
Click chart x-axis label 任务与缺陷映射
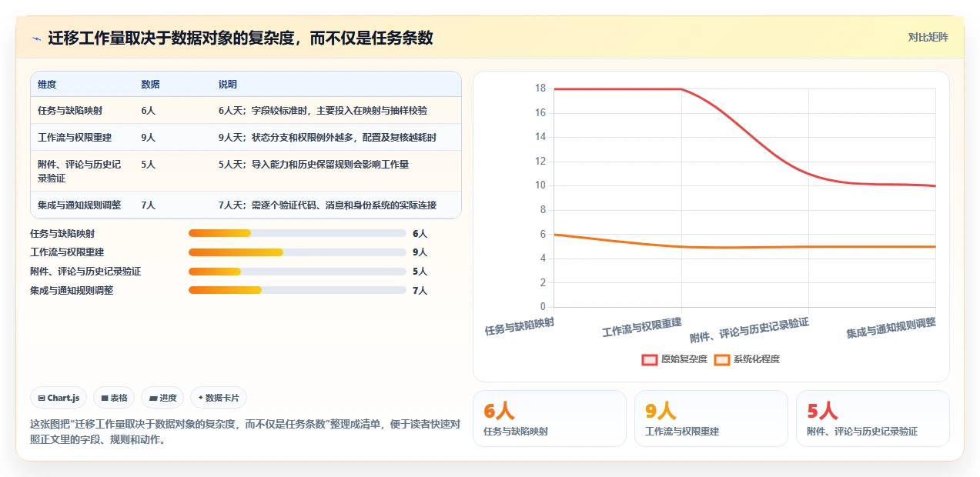click(x=519, y=327)
